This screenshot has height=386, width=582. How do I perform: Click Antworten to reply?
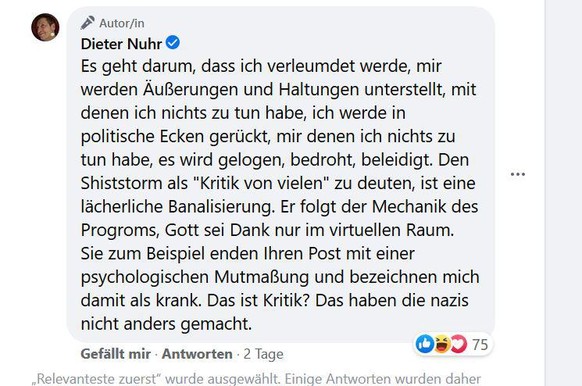pyautogui.click(x=197, y=354)
